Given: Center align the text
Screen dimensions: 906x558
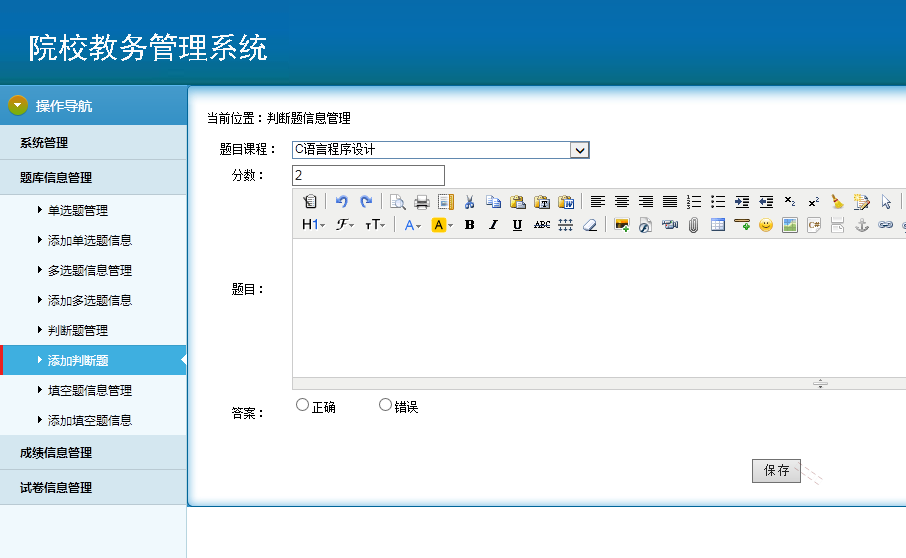Looking at the screenshot, I should click(x=622, y=201).
